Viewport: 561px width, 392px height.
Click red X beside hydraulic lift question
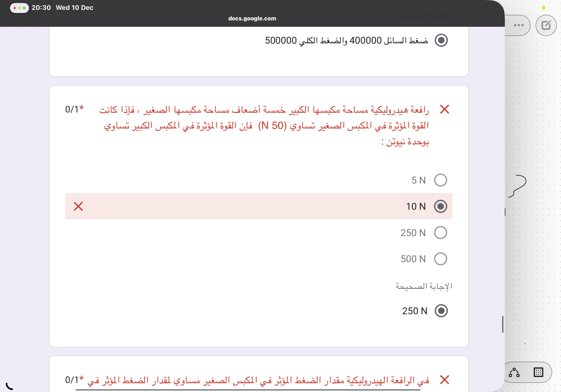click(x=444, y=109)
